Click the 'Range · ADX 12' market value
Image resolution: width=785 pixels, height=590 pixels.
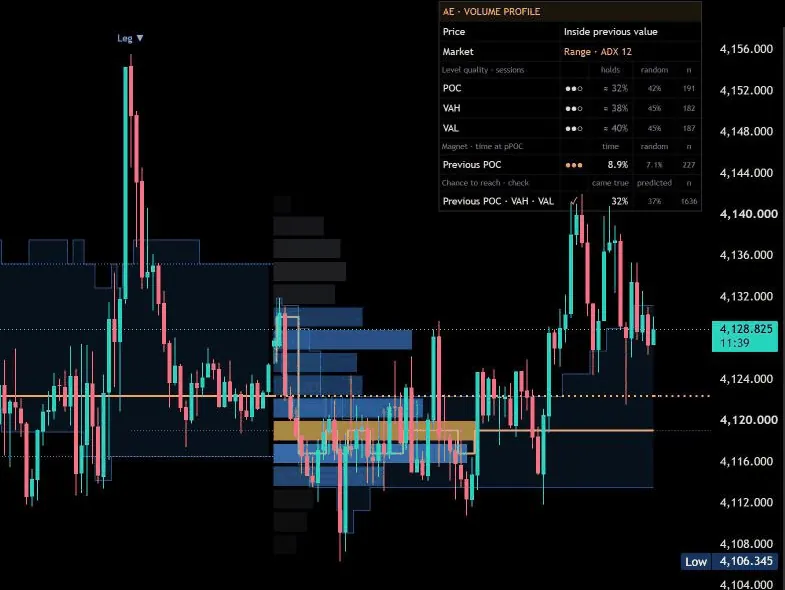[597, 52]
